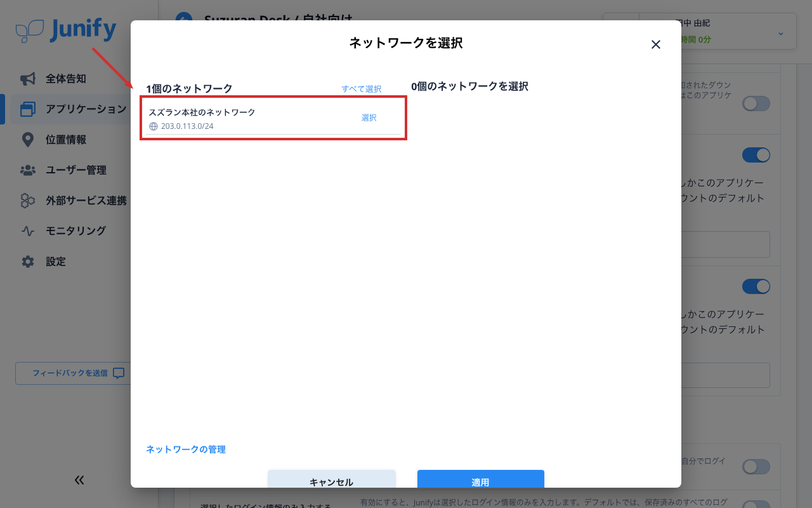Toggle the first off switch at top right
This screenshot has height=508, width=812.
point(756,104)
